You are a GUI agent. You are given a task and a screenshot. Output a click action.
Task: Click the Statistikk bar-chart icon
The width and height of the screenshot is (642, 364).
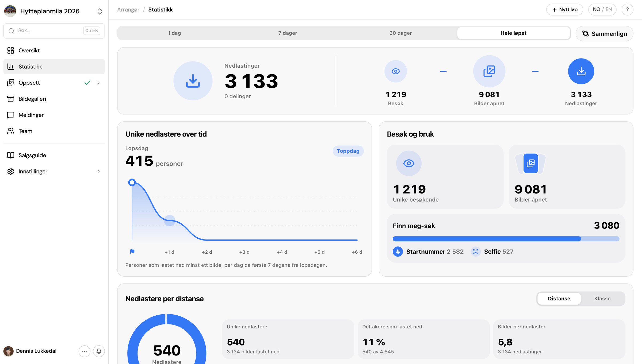(11, 67)
